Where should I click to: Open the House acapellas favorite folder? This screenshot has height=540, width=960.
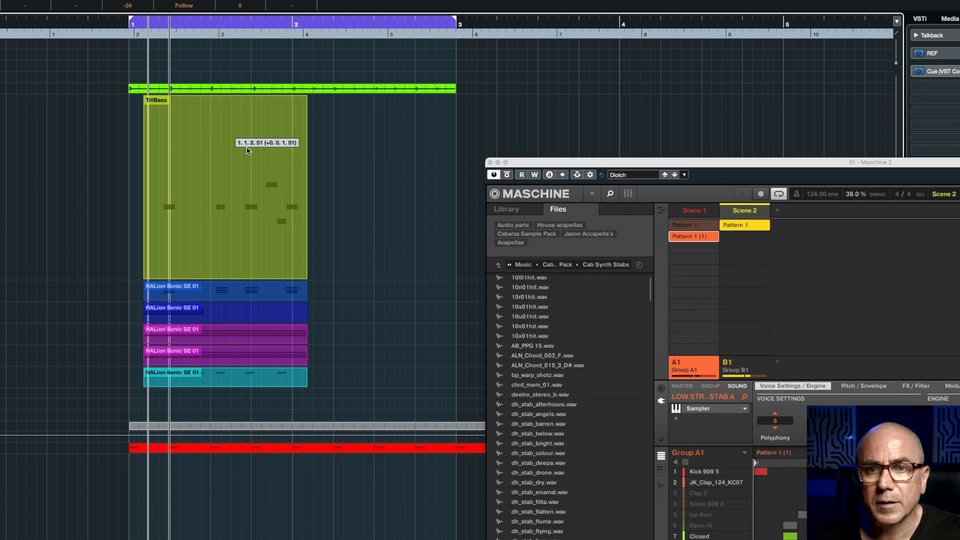pyautogui.click(x=560, y=225)
